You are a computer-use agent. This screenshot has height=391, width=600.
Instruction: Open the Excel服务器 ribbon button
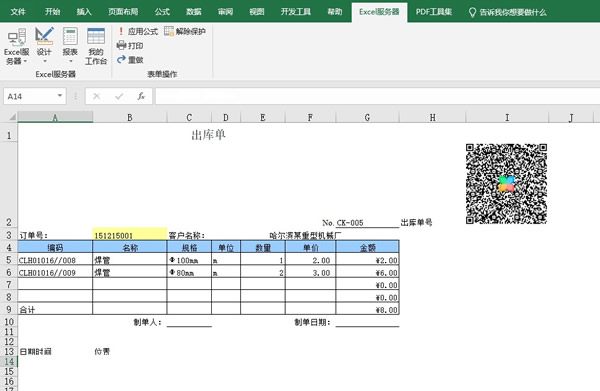click(16, 46)
